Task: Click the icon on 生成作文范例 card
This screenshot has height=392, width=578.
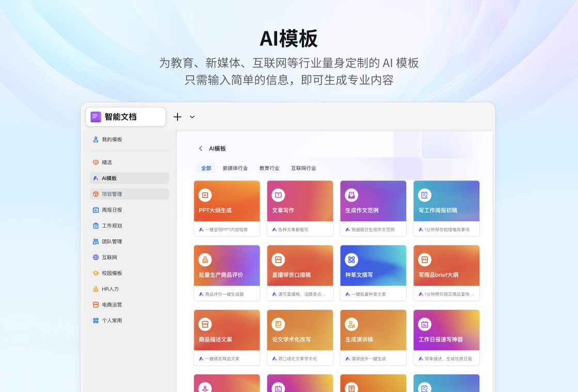Action: click(x=351, y=195)
